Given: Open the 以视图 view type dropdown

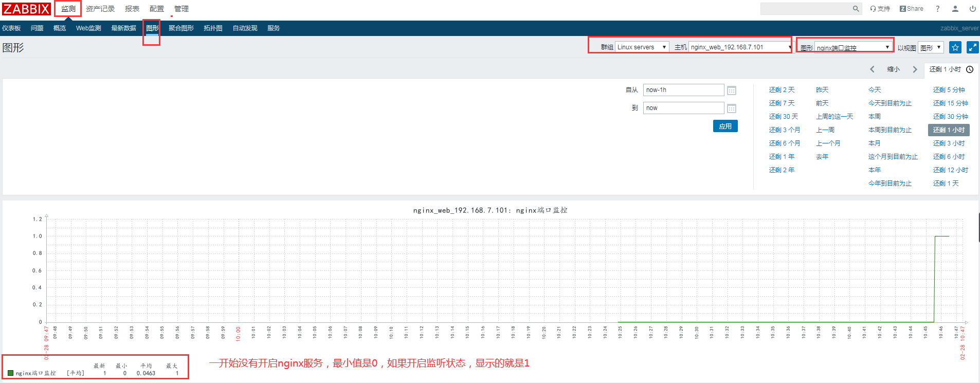Looking at the screenshot, I should (931, 47).
